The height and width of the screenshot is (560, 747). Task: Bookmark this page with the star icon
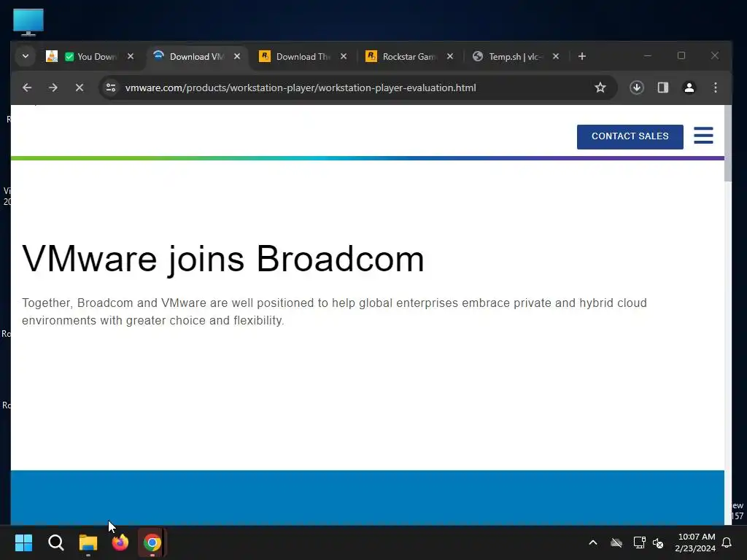(600, 87)
